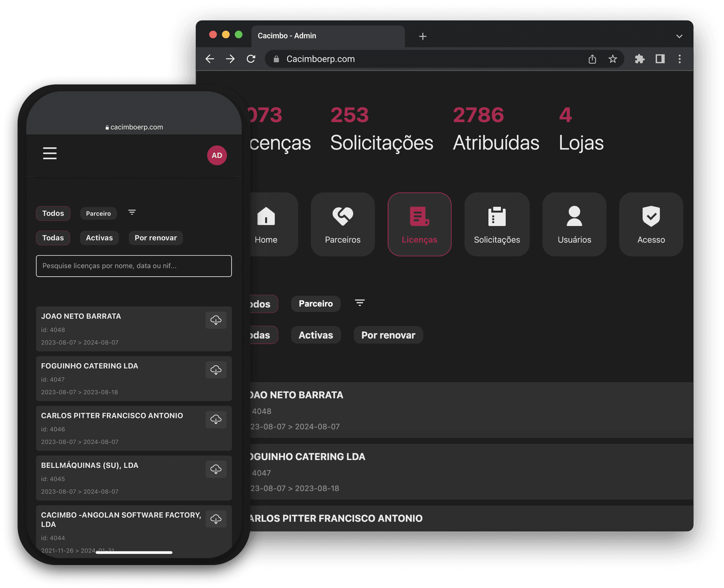Tap BELLMÁQUINAS (SU), LDA name on phone
This screenshot has height=588, width=724.
90,465
